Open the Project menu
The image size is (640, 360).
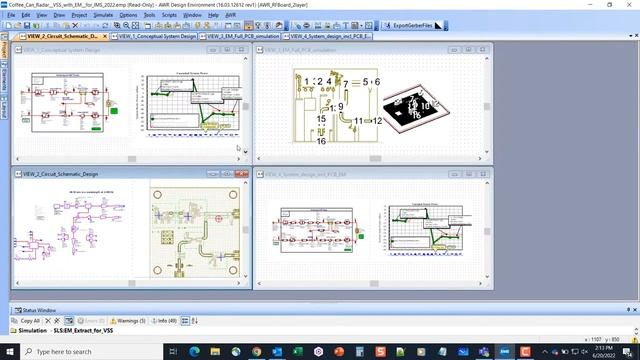point(79,15)
